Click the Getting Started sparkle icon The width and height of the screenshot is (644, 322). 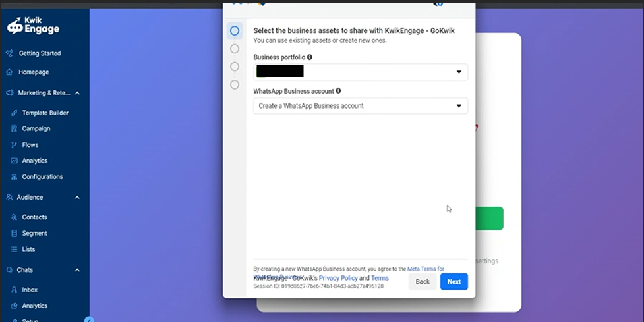coord(9,53)
